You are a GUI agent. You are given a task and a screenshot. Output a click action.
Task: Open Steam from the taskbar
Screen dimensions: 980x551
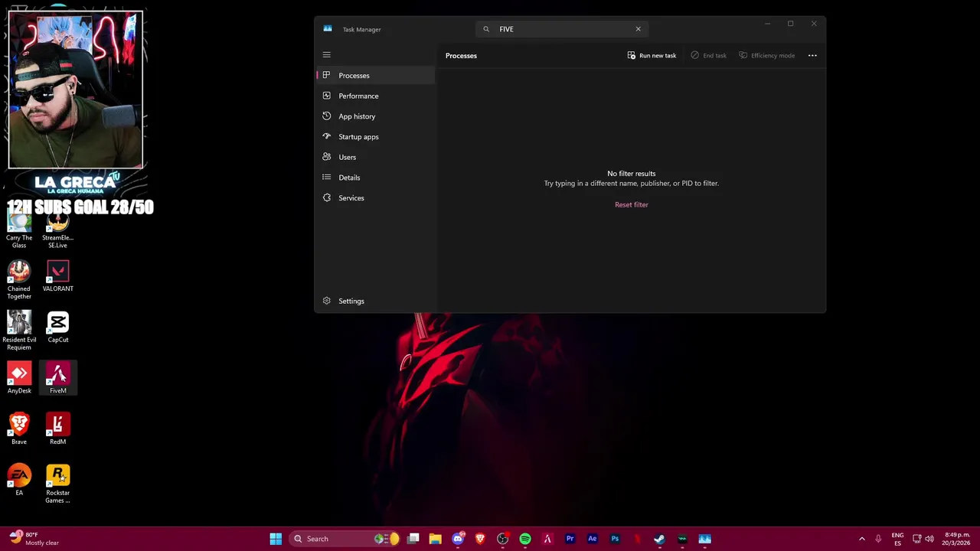pyautogui.click(x=659, y=539)
